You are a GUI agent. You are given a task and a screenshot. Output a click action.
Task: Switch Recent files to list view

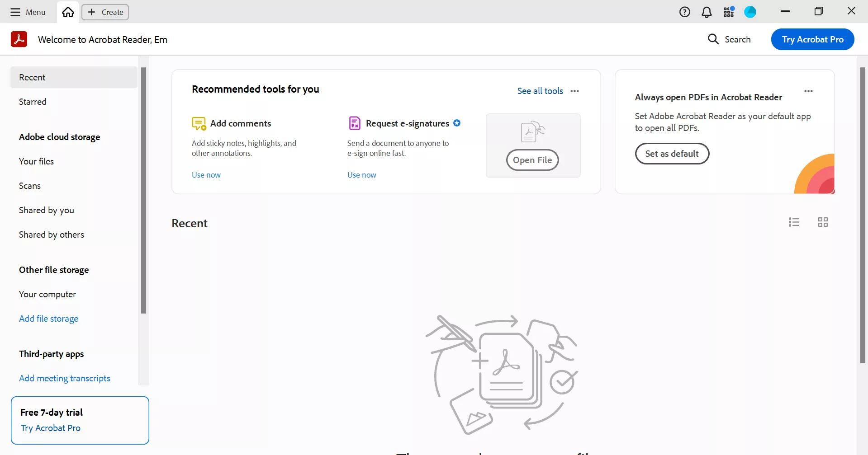click(794, 222)
